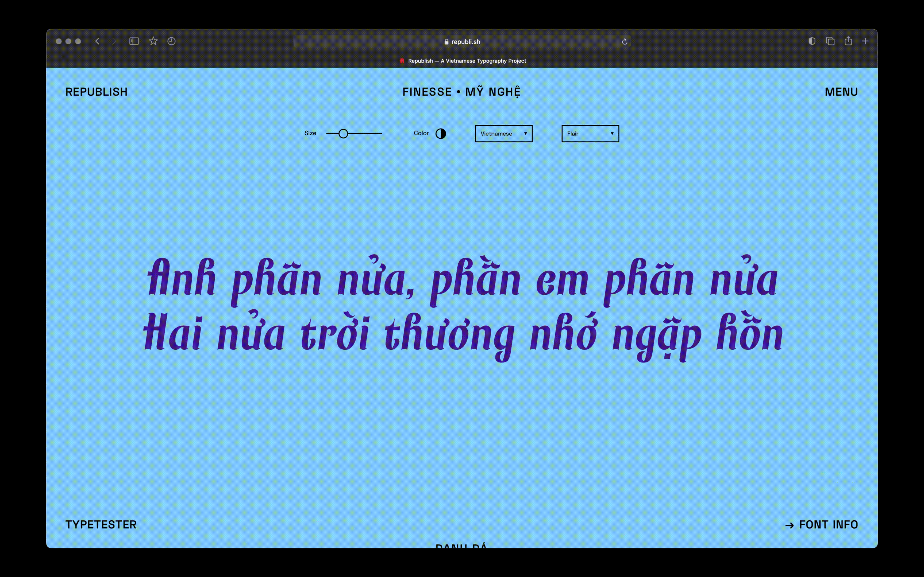The image size is (924, 577).
Task: Click the browser back arrow
Action: click(x=97, y=41)
